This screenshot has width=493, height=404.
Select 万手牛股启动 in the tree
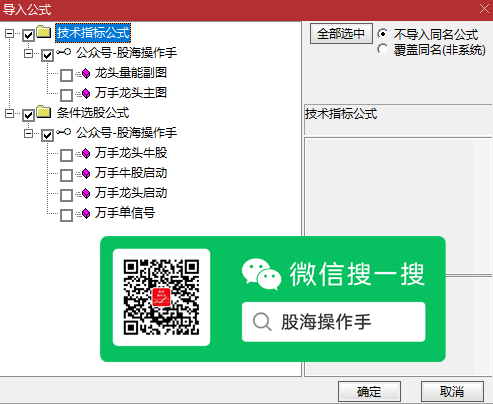point(131,173)
